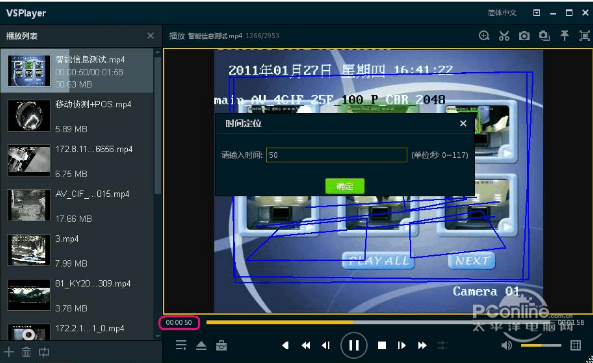The width and height of the screenshot is (593, 363).
Task: Delete playlist item with trash icon
Action: [x=26, y=352]
